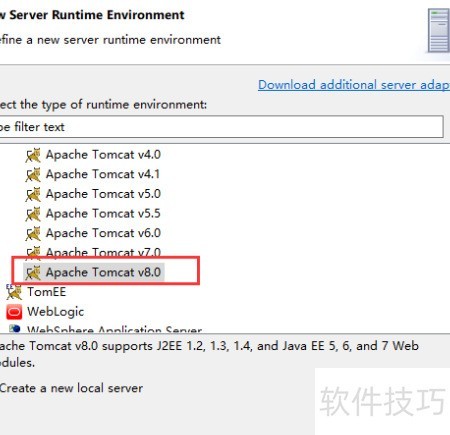Click the Tomcat v8.0 cat icon
This screenshot has height=435, width=450.
(33, 273)
